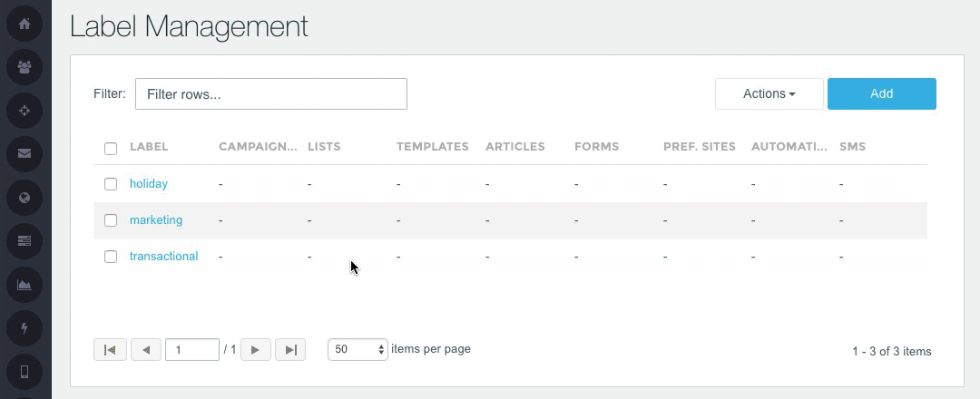Click the lightning bolt Automation icon
980x399 pixels.
(24, 327)
